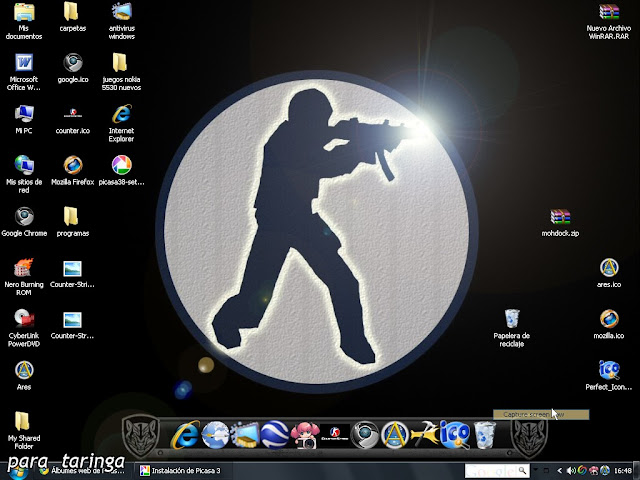Click the ICO magnifier icon in dock

[x=454, y=435]
